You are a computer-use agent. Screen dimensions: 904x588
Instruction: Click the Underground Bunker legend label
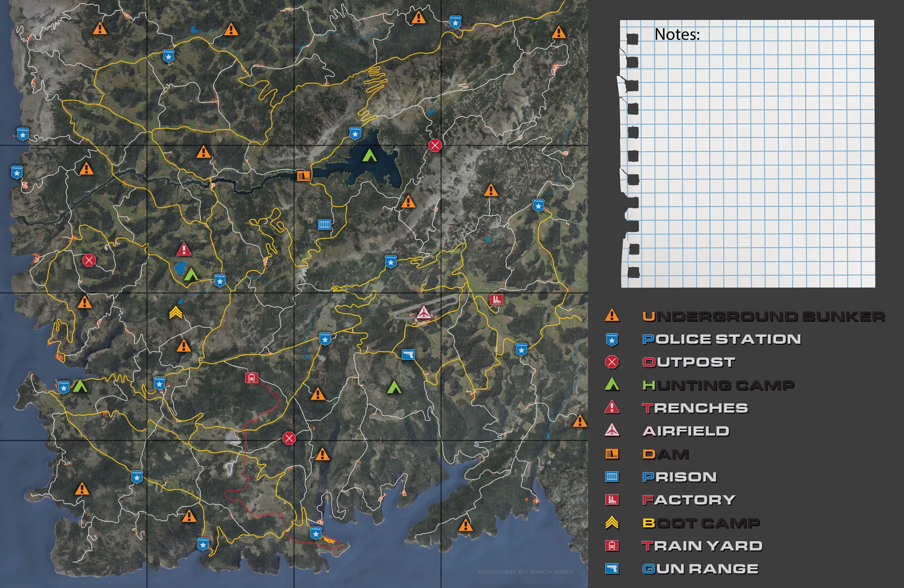[x=764, y=316]
